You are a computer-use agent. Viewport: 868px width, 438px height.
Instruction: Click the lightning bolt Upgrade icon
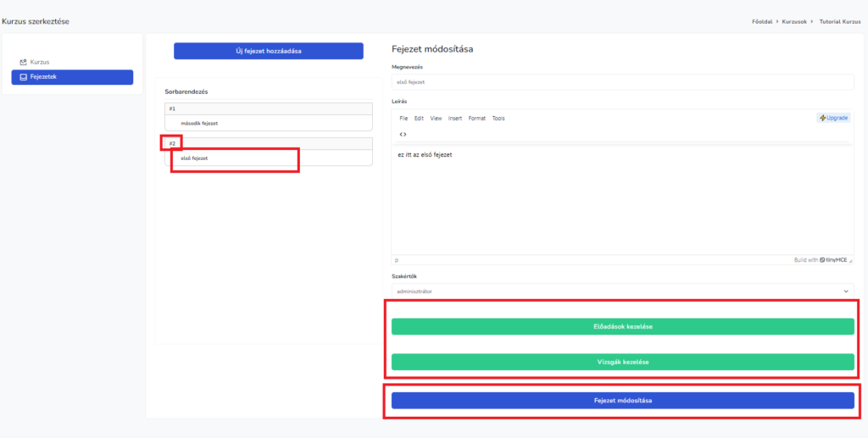pyautogui.click(x=823, y=118)
